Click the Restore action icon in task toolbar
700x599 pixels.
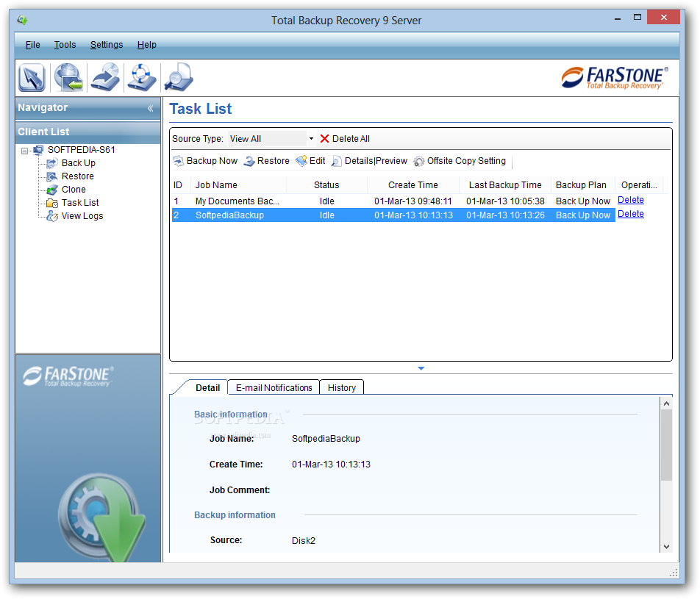[249, 161]
